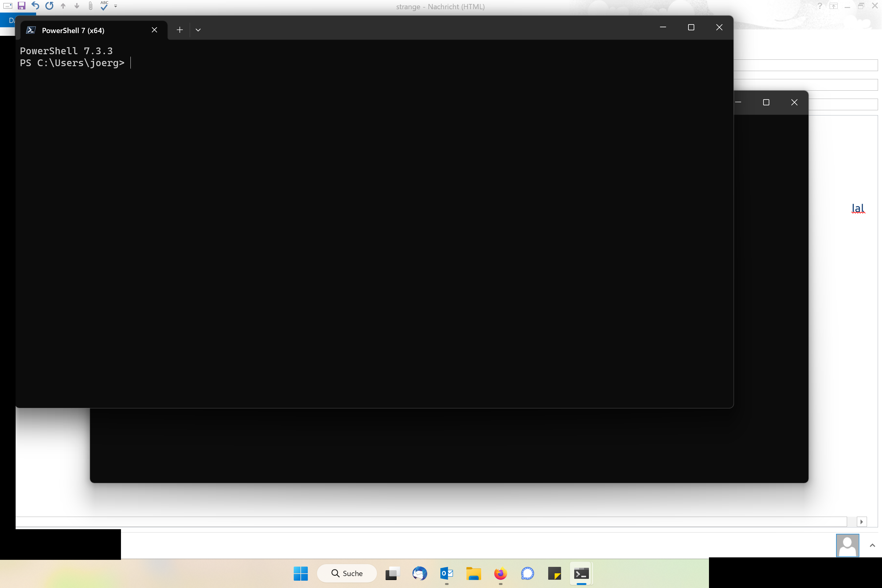Screen dimensions: 882x588
Task: Click the horizontal scrollbar right arrow
Action: point(862,522)
